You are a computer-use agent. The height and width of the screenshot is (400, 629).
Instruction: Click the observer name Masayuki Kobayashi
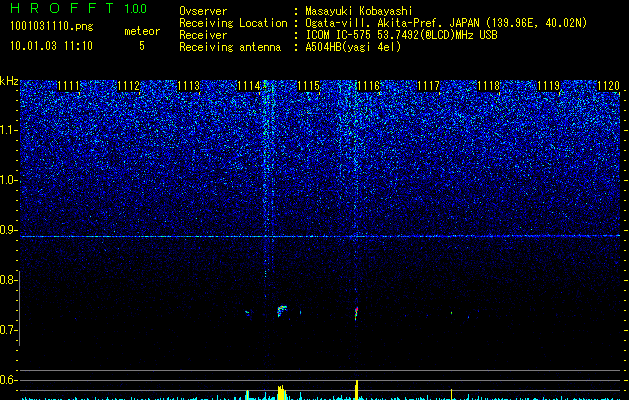click(x=359, y=11)
